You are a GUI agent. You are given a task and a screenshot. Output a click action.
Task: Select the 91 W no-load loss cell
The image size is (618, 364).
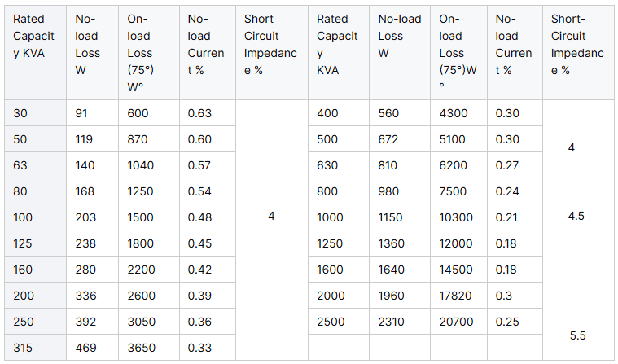[x=85, y=113]
